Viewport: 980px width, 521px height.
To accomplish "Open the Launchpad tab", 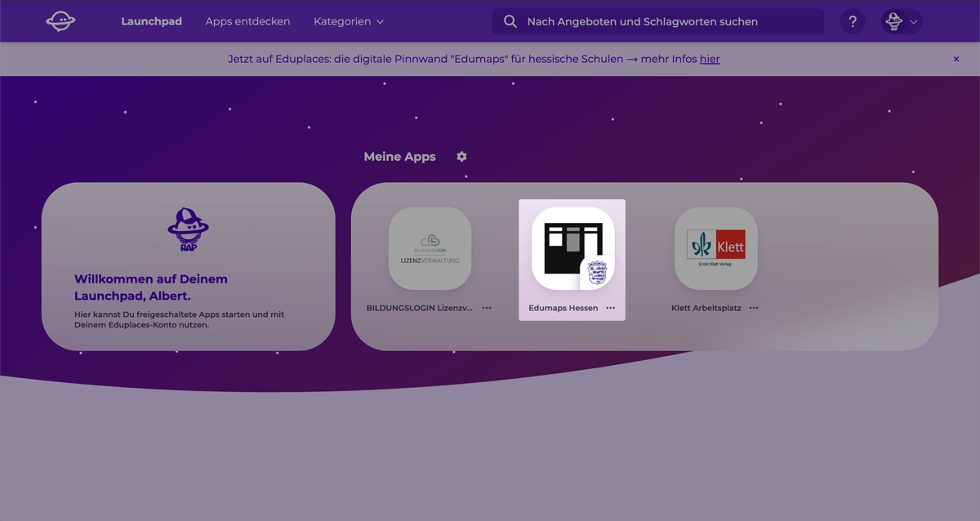I will (151, 21).
